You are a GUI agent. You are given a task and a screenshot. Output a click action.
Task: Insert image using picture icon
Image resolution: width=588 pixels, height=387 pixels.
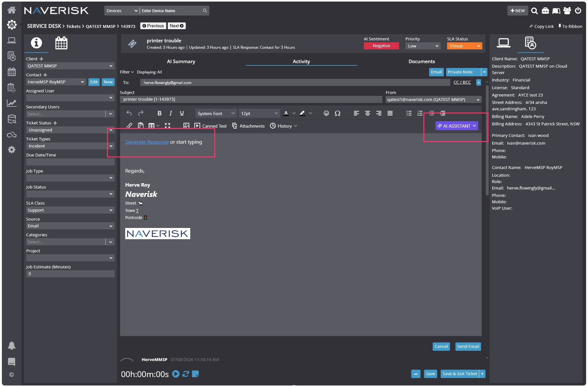186,126
